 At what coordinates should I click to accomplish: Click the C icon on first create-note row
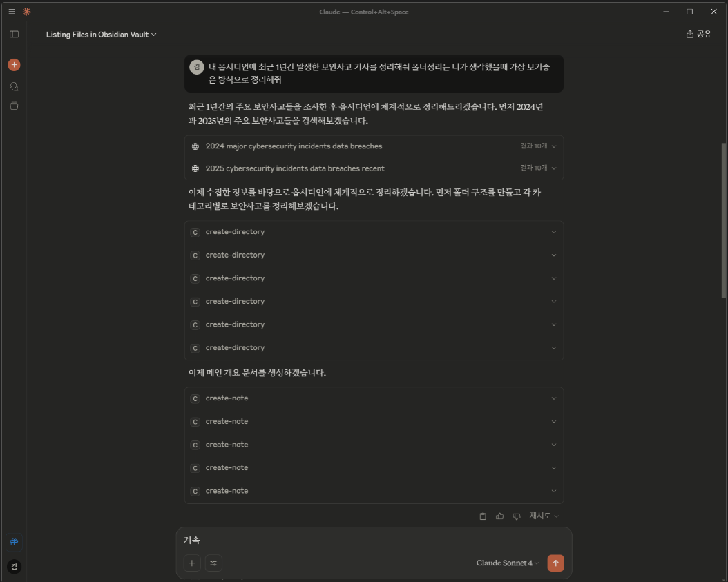pyautogui.click(x=195, y=398)
